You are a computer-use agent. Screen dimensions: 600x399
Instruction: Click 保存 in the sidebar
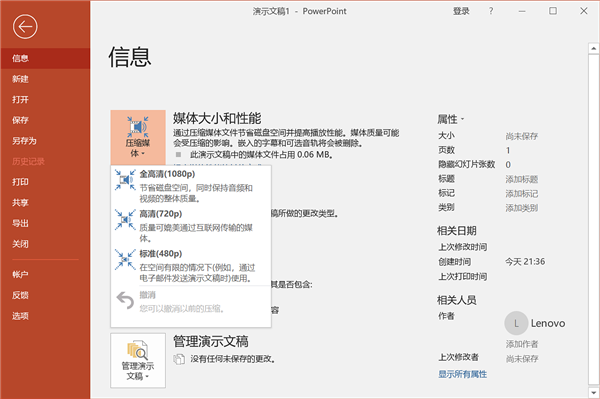click(45, 120)
